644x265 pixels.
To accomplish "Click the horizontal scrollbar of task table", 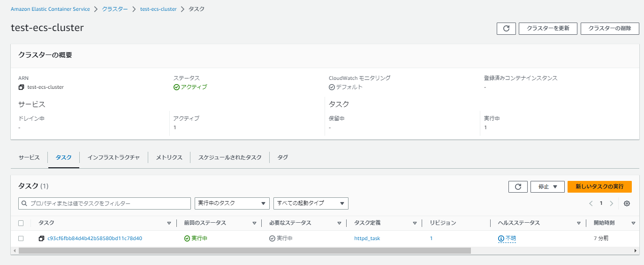I will pos(244,251).
